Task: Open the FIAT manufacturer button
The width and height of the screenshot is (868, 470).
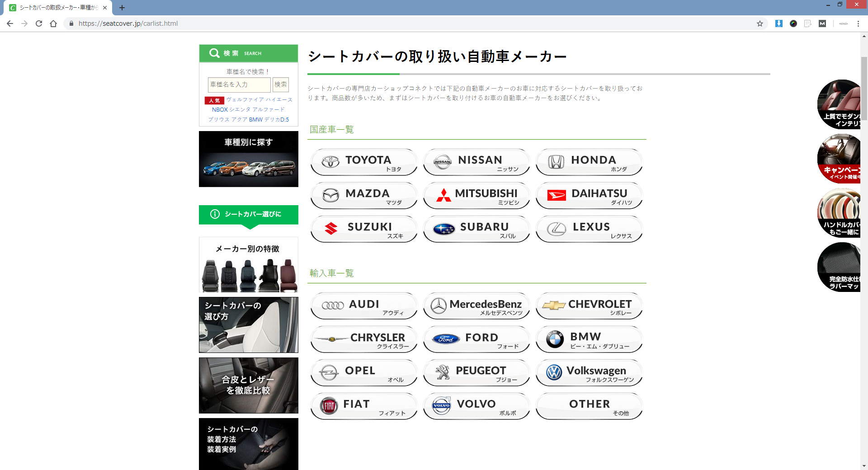Action: (x=364, y=406)
